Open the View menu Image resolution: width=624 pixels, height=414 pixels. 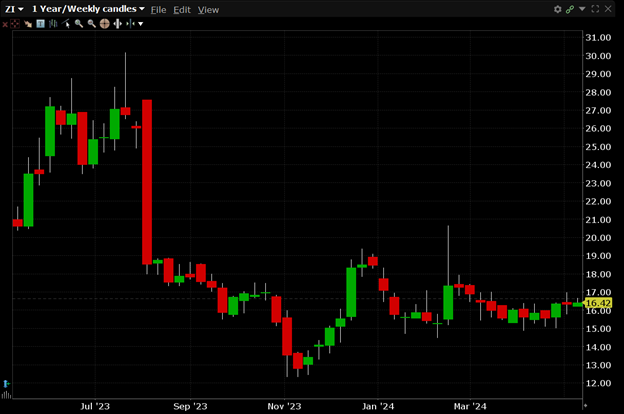(208, 10)
